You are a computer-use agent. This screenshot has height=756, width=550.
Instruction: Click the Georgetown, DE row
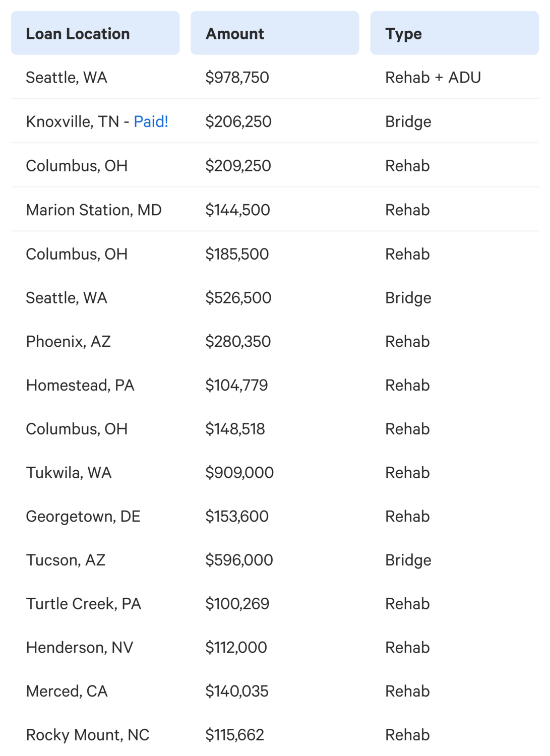[275, 517]
